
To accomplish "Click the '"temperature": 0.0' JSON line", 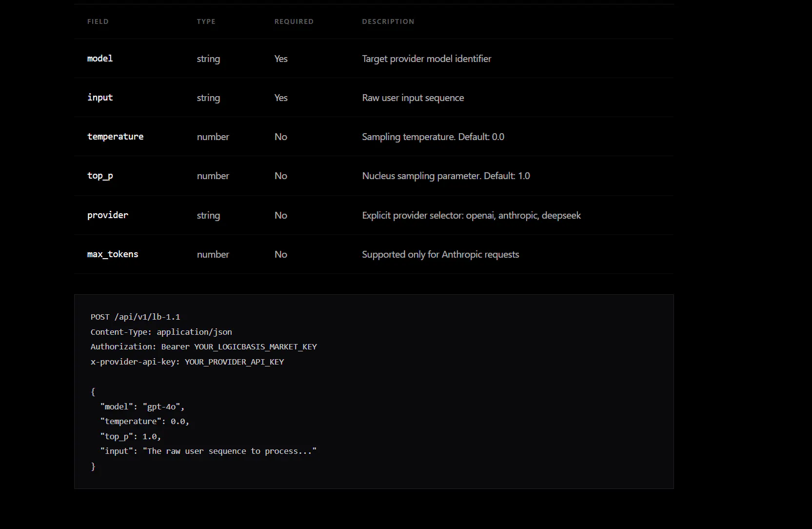I will (145, 421).
